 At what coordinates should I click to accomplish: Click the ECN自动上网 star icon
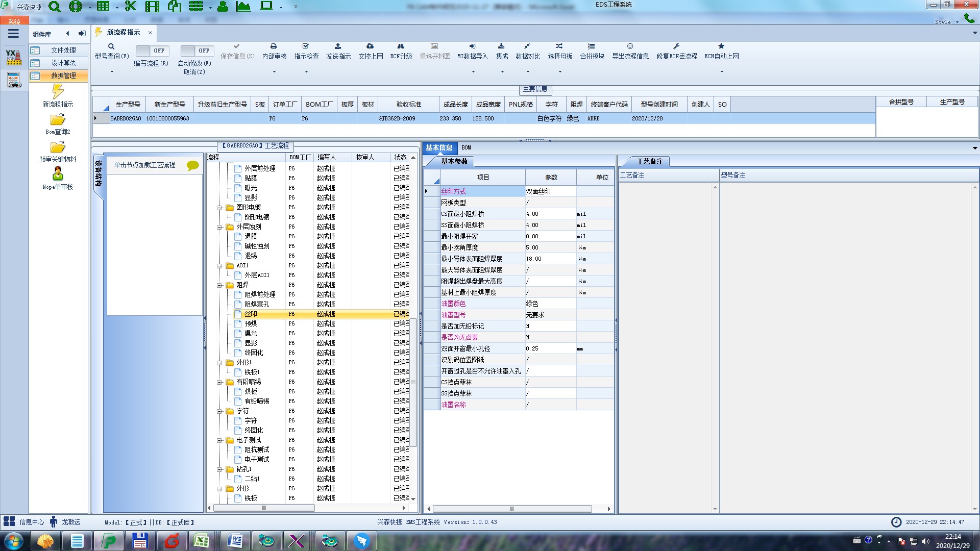click(721, 46)
